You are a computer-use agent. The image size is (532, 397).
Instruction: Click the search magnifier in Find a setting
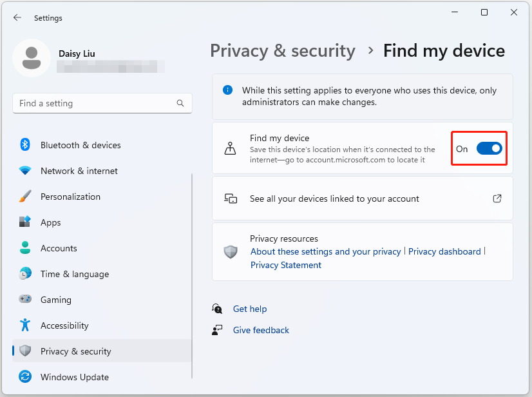[x=180, y=103]
